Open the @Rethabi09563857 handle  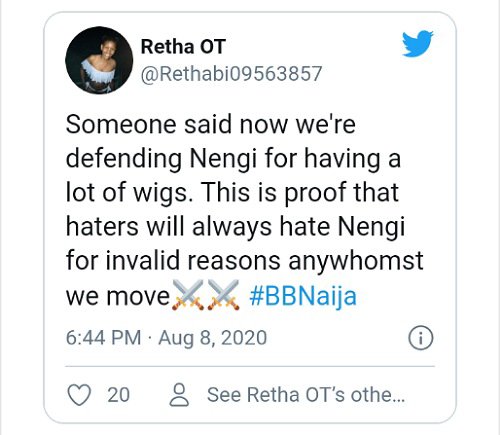pyautogui.click(x=231, y=74)
